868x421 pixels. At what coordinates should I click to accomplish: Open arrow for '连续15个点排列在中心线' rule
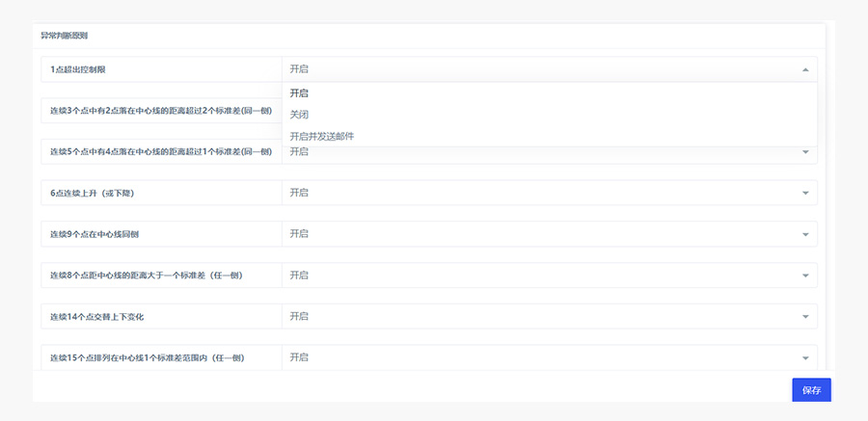(x=805, y=357)
